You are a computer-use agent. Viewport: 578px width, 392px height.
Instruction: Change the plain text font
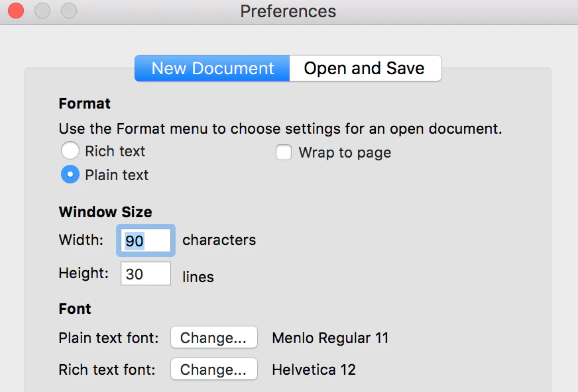[214, 337]
